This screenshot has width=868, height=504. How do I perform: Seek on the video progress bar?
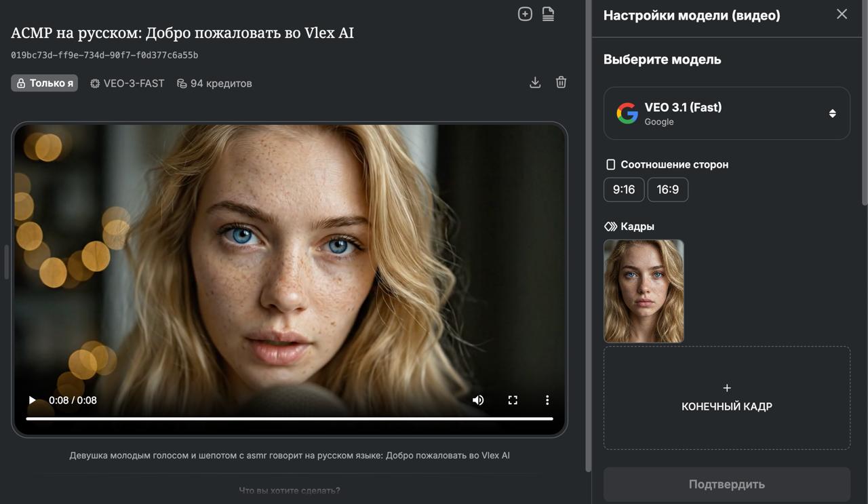[290, 419]
